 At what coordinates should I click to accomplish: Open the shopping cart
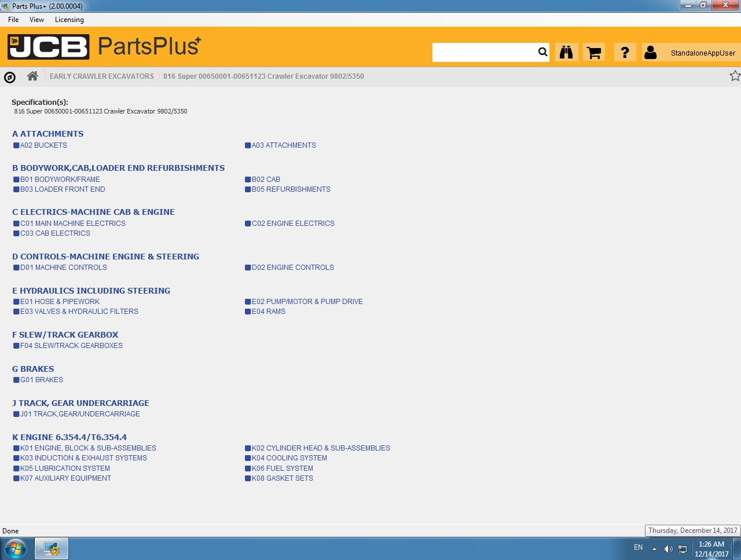[594, 52]
